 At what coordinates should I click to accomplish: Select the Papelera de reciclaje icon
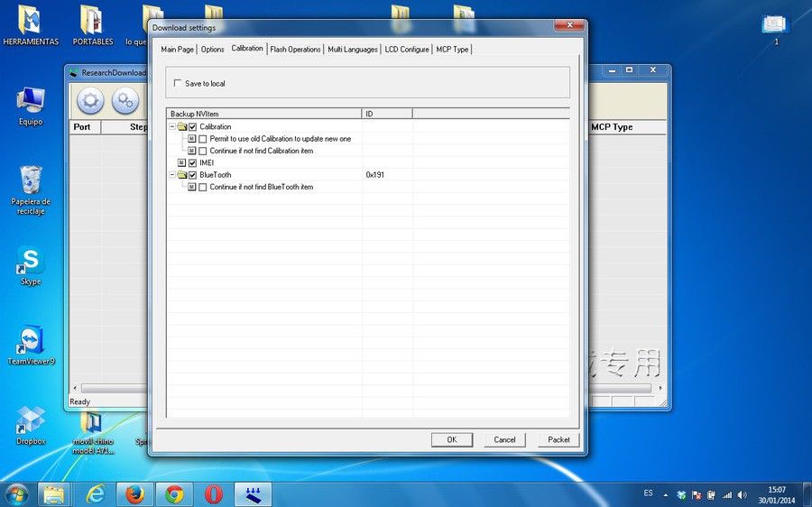click(x=31, y=190)
